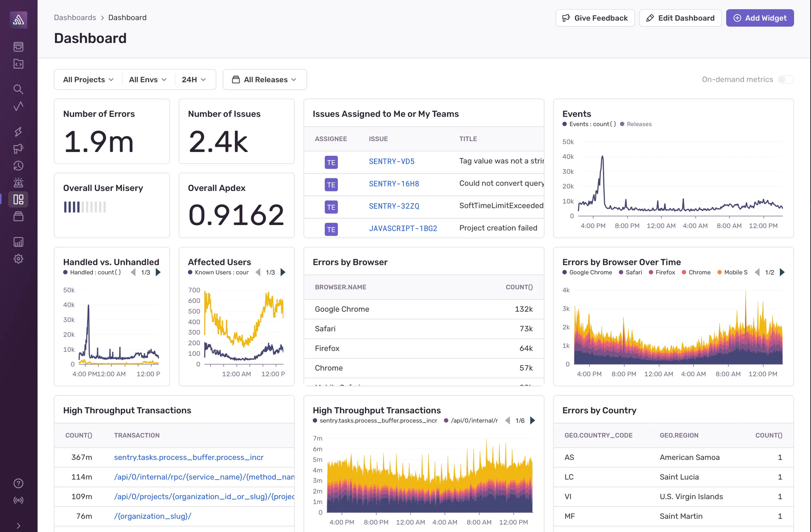The image size is (811, 532).
Task: Select the Projects icon in the sidebar
Action: click(18, 64)
